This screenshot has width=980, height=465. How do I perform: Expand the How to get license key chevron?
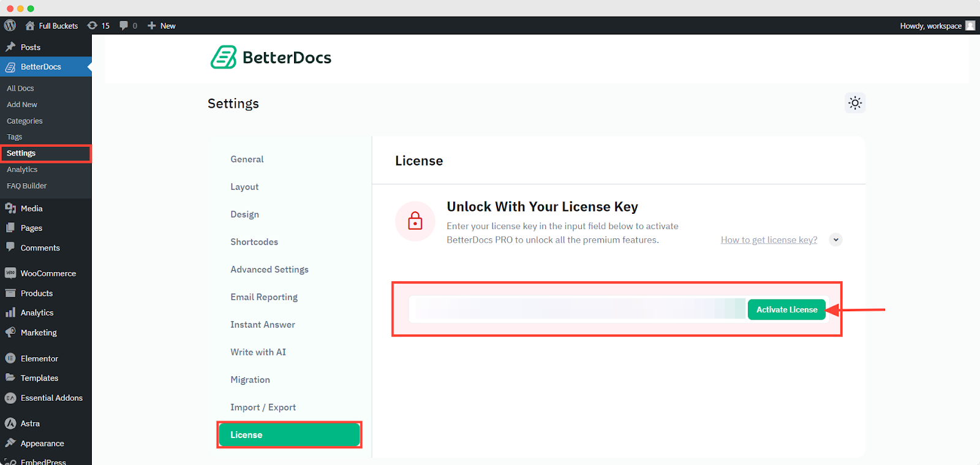(x=835, y=240)
